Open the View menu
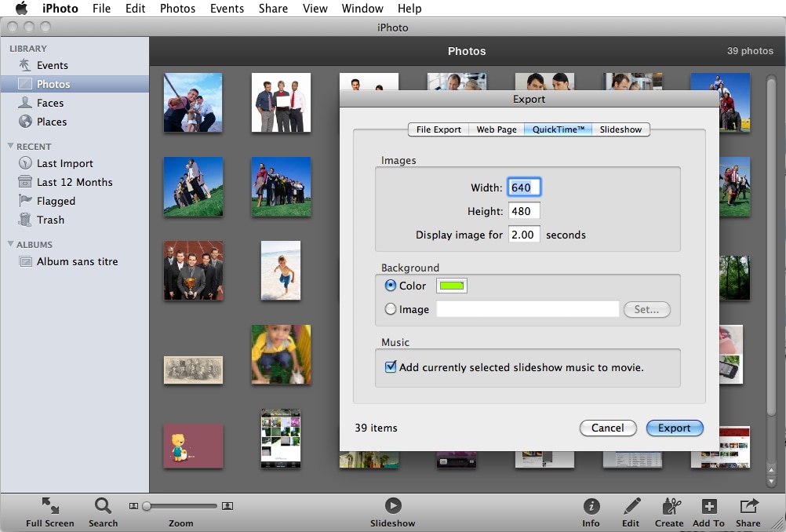This screenshot has width=786, height=532. (315, 8)
